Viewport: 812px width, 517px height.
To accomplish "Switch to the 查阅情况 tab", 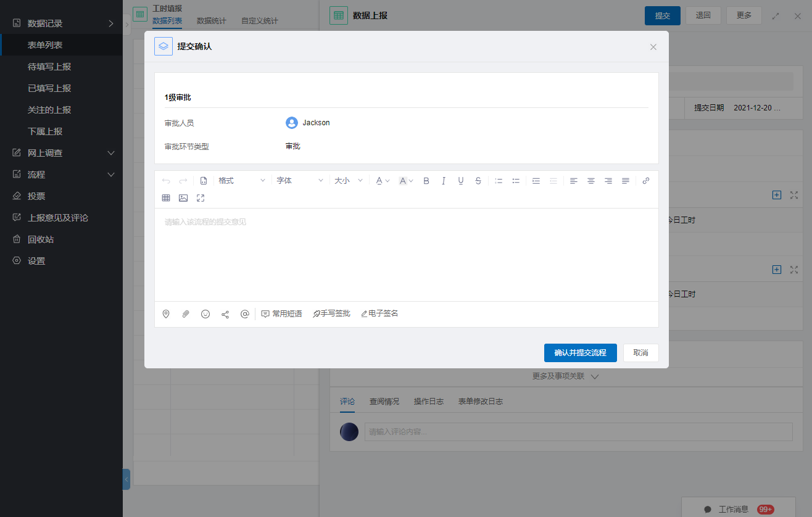I will click(384, 402).
